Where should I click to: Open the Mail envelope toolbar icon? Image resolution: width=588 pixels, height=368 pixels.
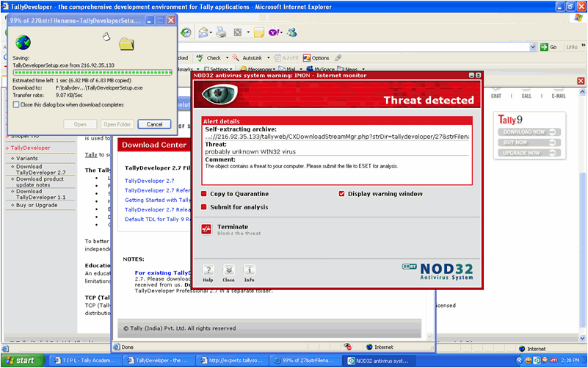coord(203,32)
